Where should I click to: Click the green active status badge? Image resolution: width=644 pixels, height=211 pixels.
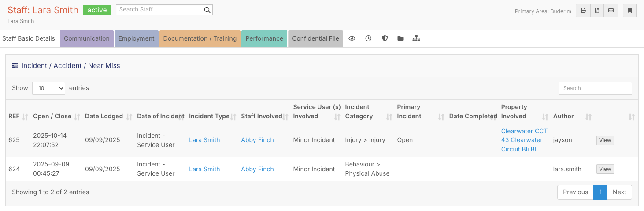tap(97, 10)
